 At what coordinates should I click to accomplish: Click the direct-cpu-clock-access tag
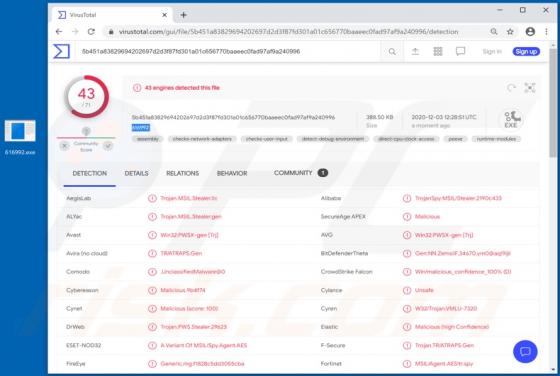tap(406, 139)
